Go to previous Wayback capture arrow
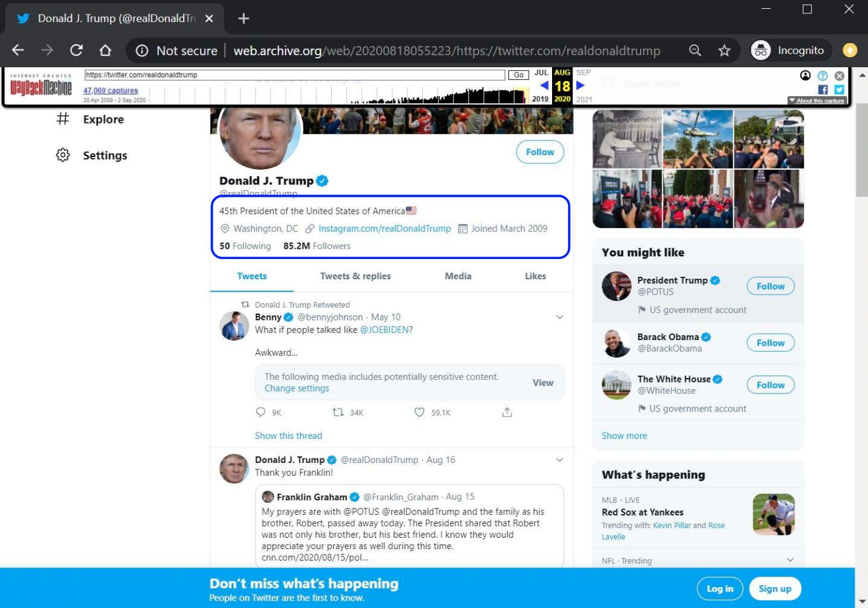 tap(544, 85)
